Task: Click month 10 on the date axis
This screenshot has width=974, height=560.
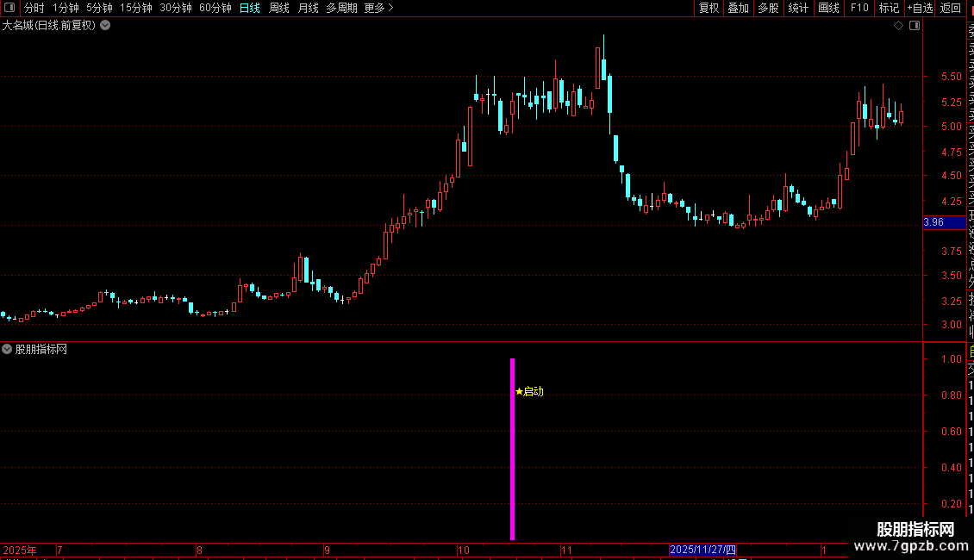Action: coord(464,550)
